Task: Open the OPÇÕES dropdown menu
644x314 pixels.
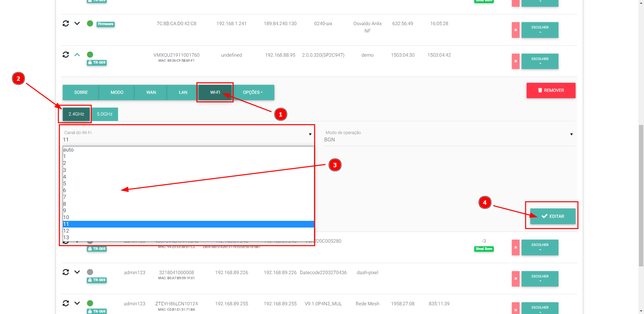Action: [x=253, y=92]
